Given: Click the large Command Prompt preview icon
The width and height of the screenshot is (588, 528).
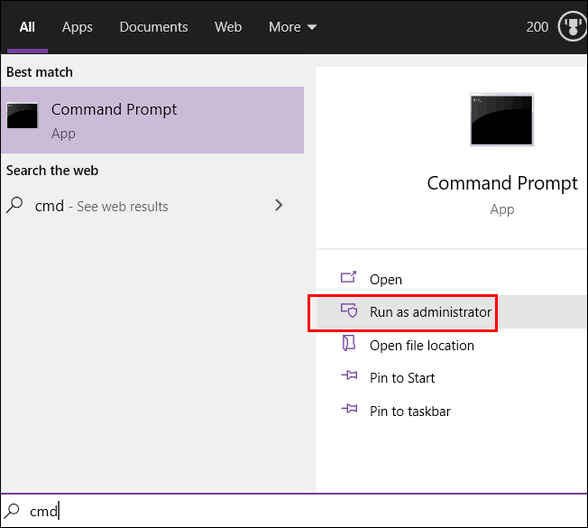Looking at the screenshot, I should pos(502,120).
